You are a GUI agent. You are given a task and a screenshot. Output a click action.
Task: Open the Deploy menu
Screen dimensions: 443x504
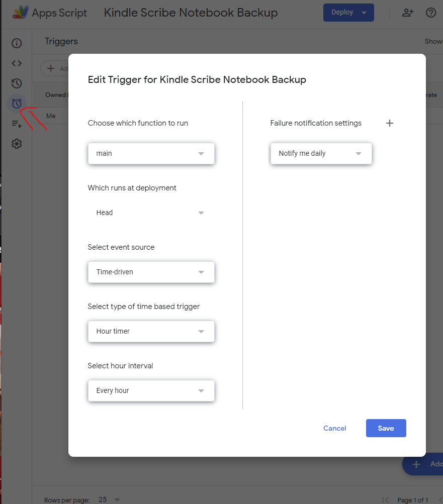pyautogui.click(x=348, y=13)
